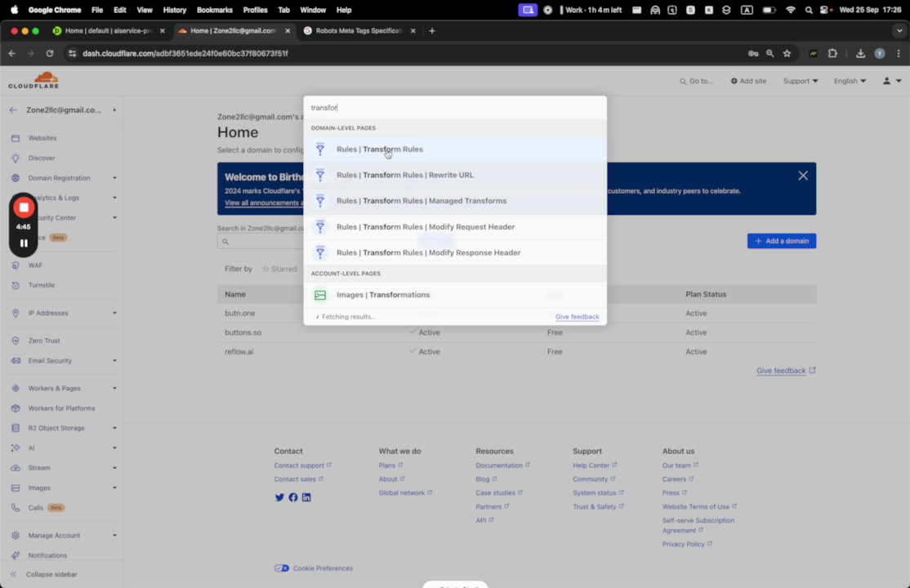Click the quick search input with 'transfor'
910x588 pixels.
click(454, 107)
